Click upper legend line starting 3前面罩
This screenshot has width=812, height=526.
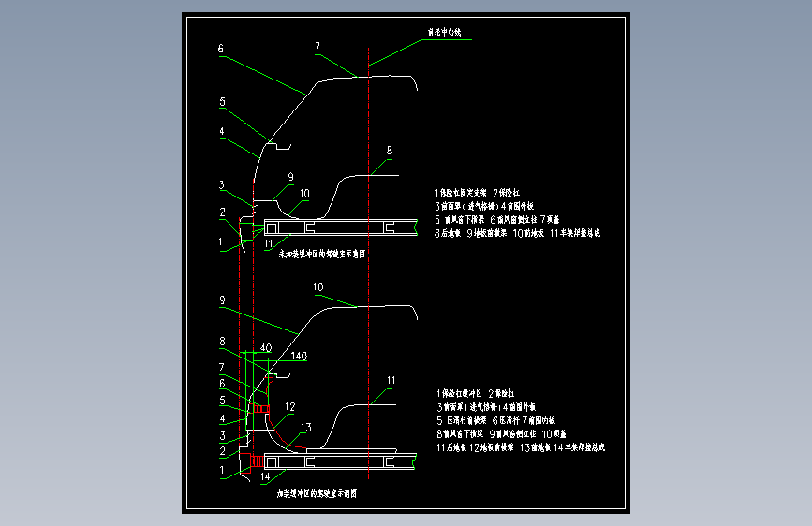tap(484, 206)
